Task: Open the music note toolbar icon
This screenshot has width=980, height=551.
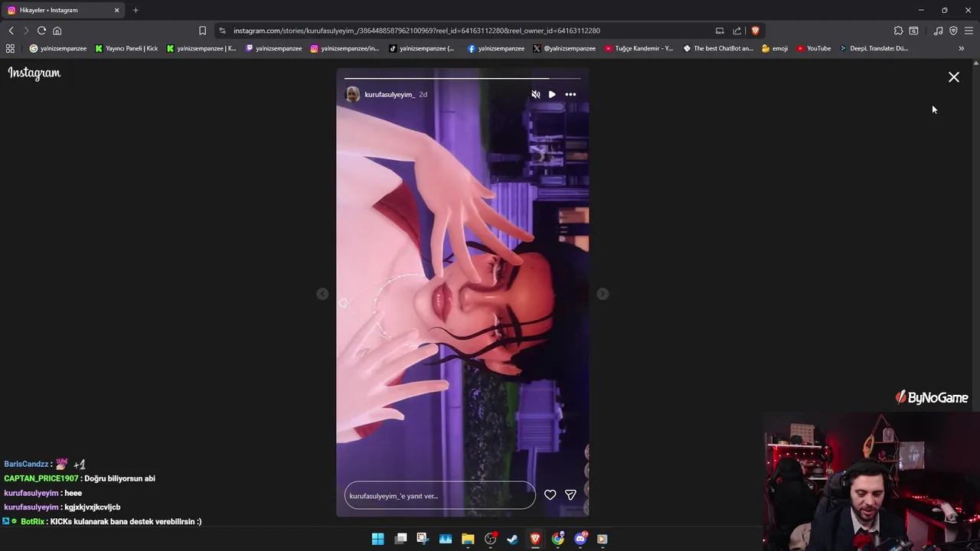Action: (x=938, y=31)
